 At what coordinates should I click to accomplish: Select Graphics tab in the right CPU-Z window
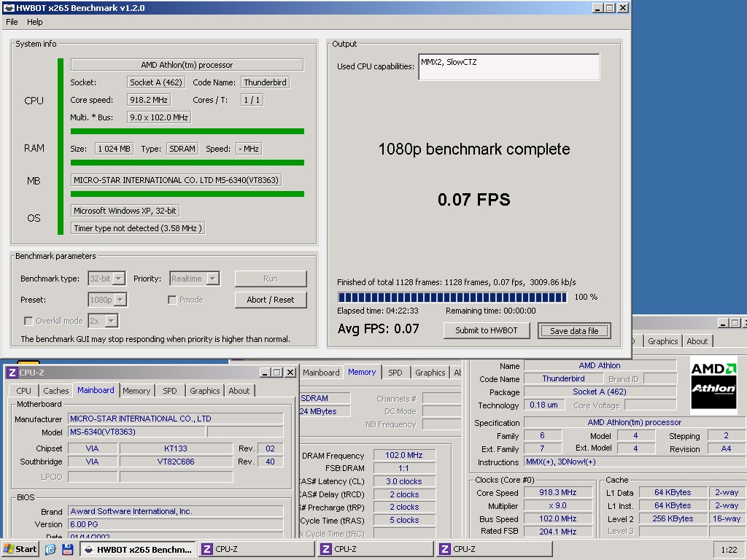click(662, 341)
